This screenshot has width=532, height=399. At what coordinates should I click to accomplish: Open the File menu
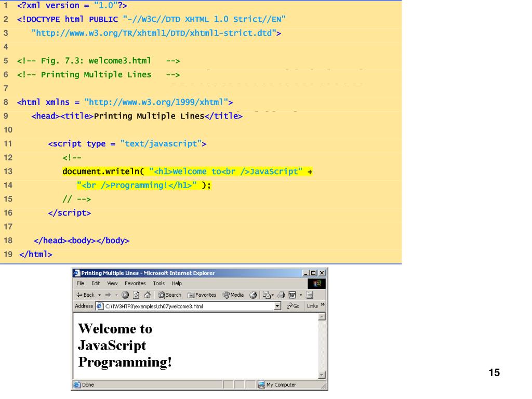[x=81, y=283]
